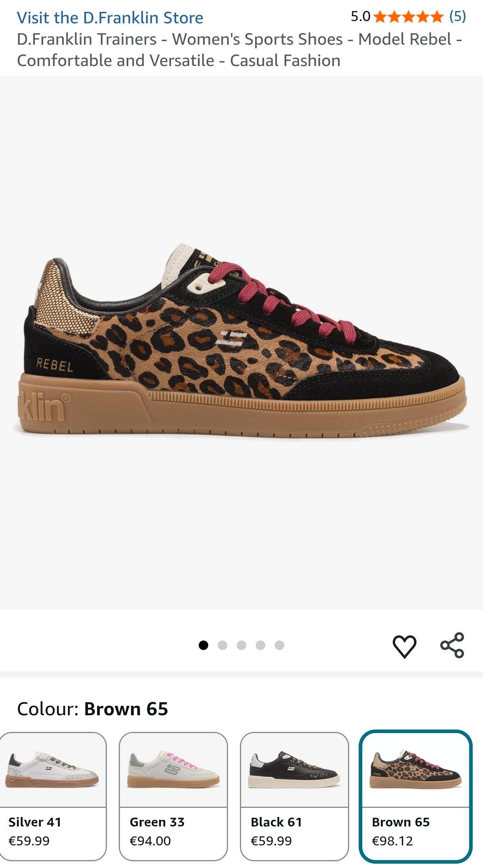Jump to second product image dot
Image resolution: width=483 pixels, height=868 pixels.
click(222, 645)
